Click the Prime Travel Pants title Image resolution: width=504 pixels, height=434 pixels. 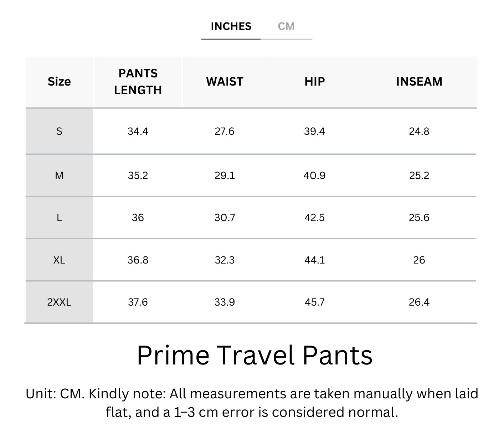click(254, 355)
